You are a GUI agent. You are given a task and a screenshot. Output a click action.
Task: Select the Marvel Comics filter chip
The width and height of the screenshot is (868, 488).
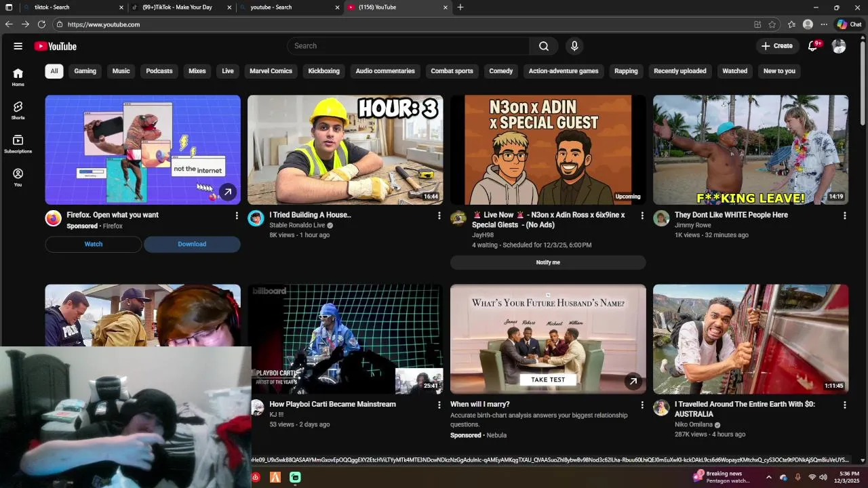click(x=271, y=71)
